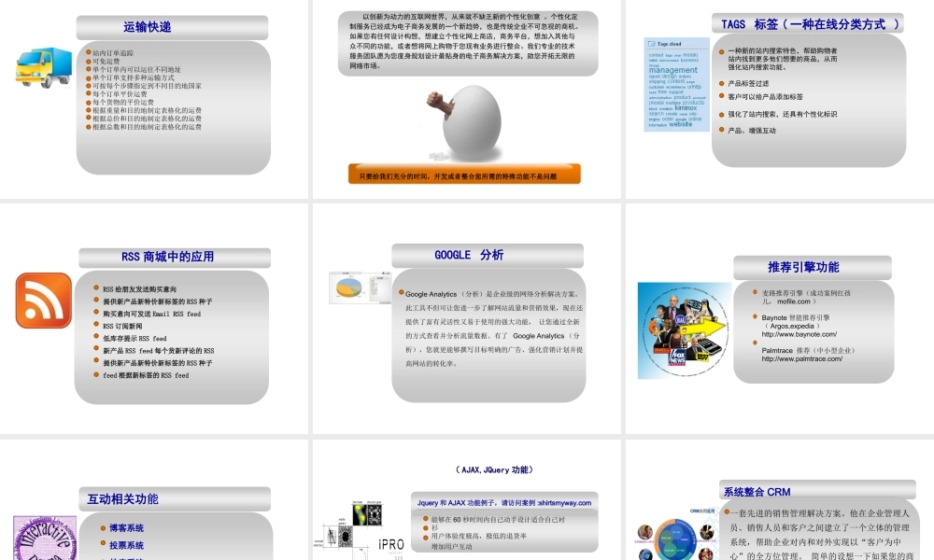Viewport: 934px width, 560px height.
Task: Click the 'website' word in tag cloud
Action: pos(680,124)
